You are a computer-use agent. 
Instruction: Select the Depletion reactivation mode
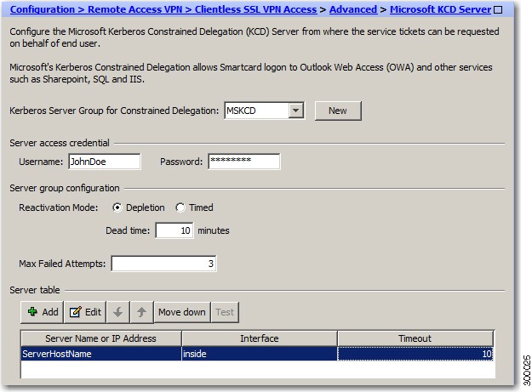pos(117,207)
